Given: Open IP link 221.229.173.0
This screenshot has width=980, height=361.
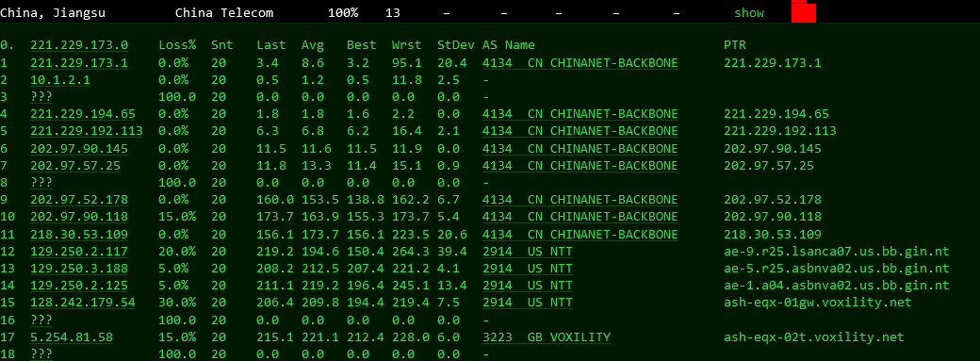Looking at the screenshot, I should 79,45.
